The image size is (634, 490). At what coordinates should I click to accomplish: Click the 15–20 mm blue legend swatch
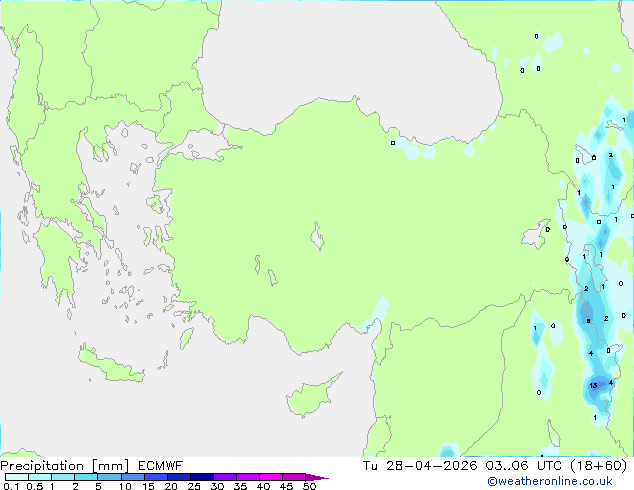click(x=156, y=477)
